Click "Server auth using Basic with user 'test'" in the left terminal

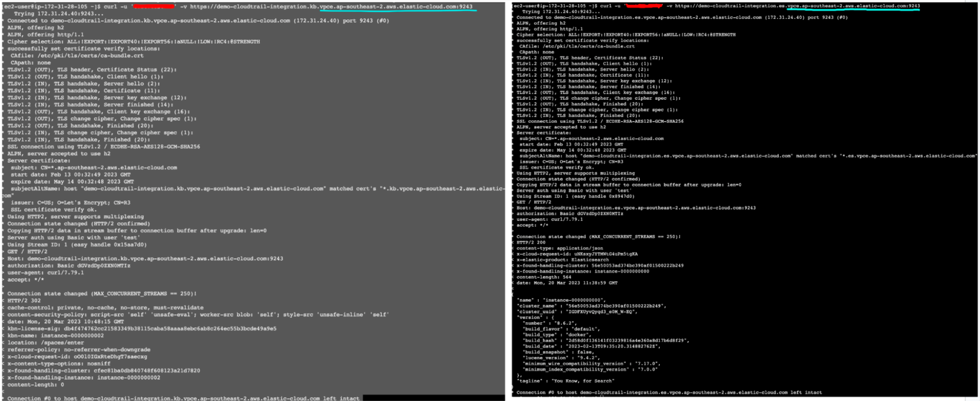click(74, 238)
